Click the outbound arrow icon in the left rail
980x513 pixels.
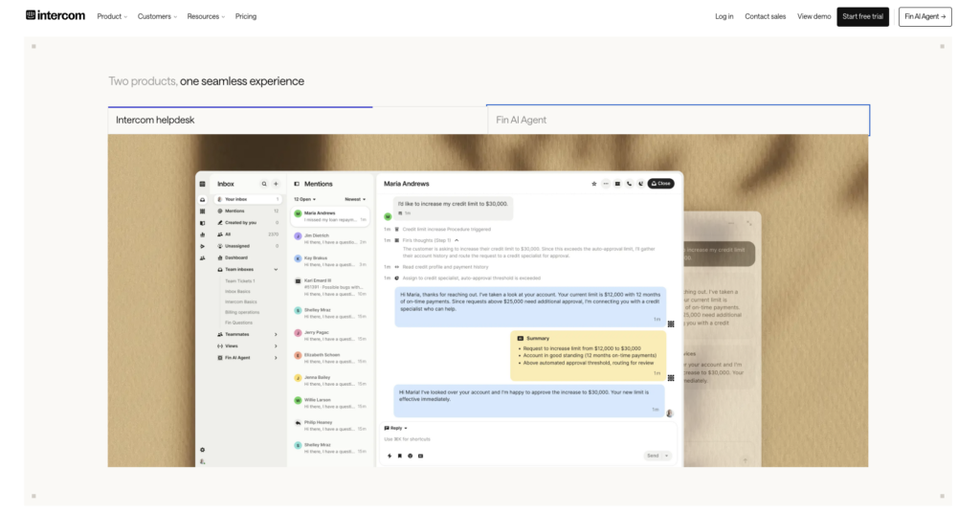pyautogui.click(x=203, y=246)
